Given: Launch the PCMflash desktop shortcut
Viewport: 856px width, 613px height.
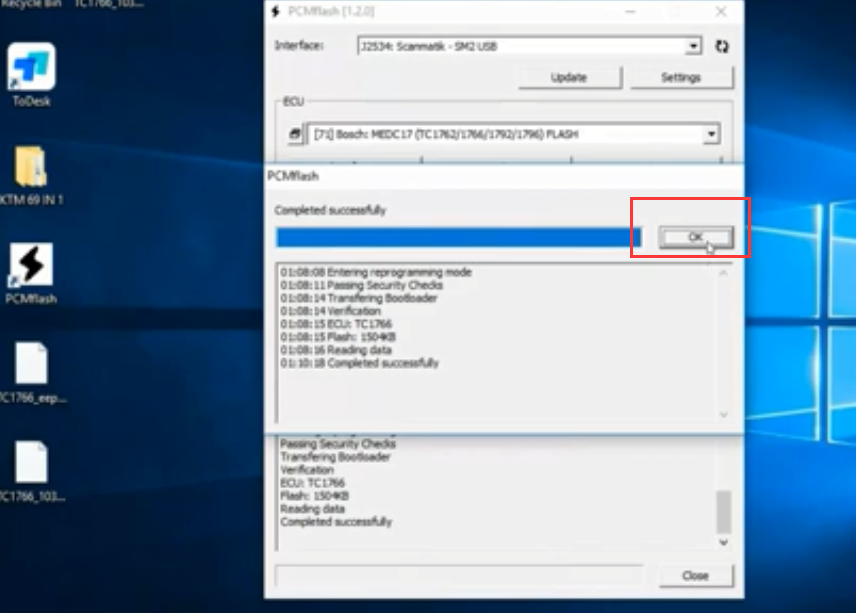Looking at the screenshot, I should tap(31, 273).
